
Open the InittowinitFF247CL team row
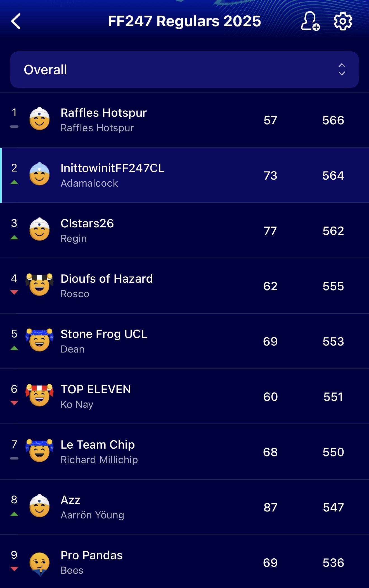click(x=184, y=175)
